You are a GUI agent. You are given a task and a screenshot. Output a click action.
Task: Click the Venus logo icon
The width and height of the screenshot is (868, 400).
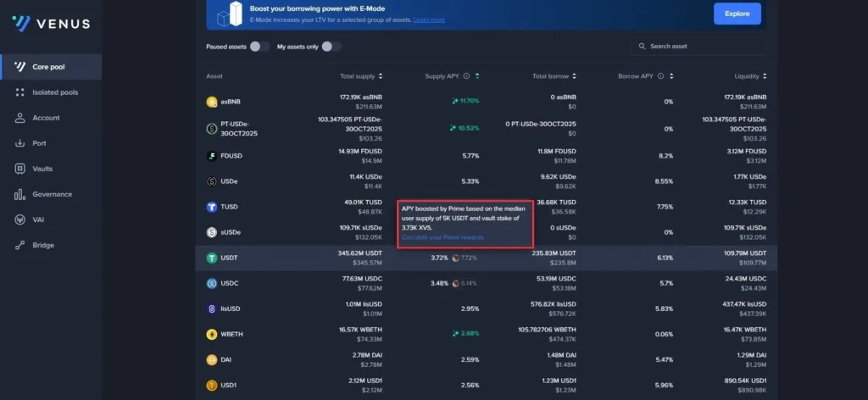pos(21,23)
